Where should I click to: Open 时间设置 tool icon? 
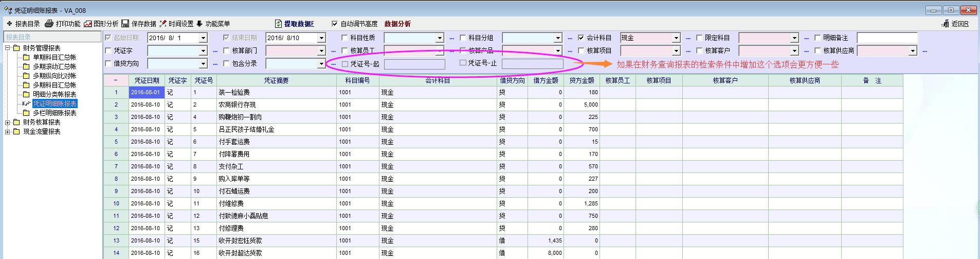(x=163, y=24)
